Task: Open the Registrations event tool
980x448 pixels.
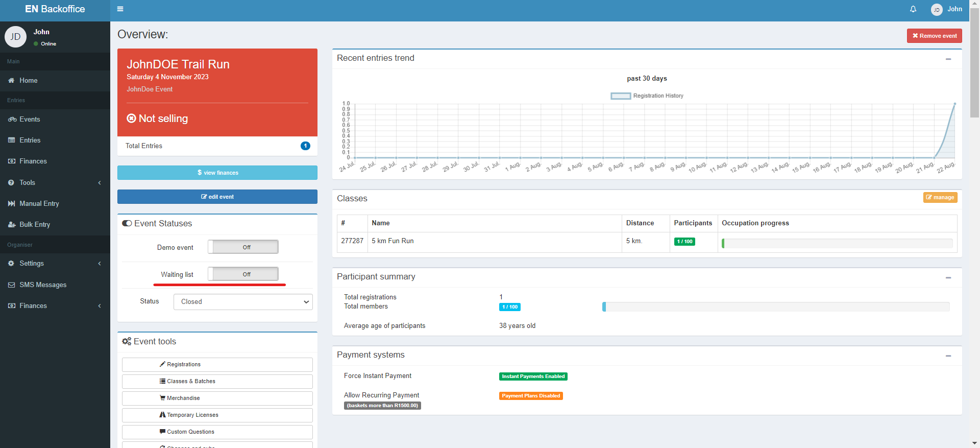Action: (x=217, y=364)
